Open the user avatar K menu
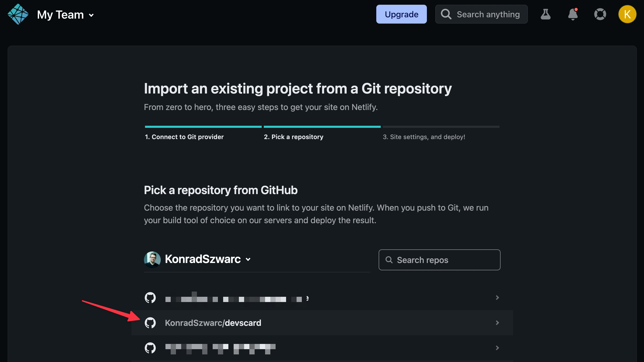Viewport: 644px width, 362px height. click(x=627, y=14)
